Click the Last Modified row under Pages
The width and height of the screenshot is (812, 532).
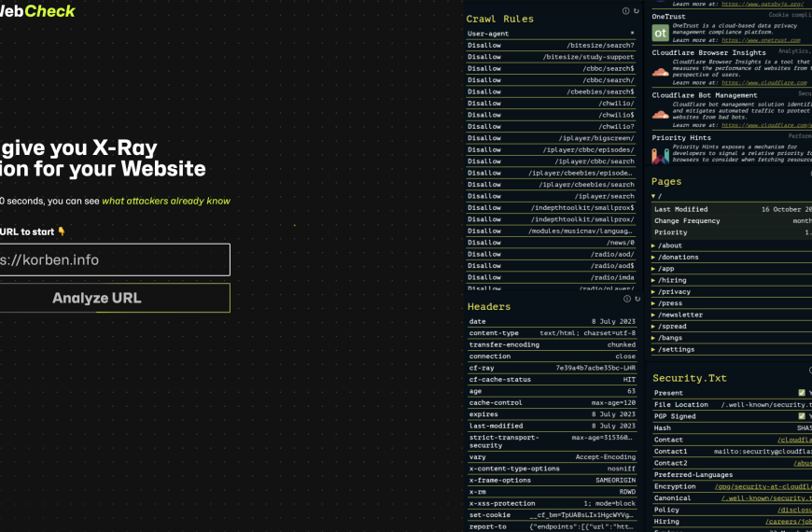[733, 209]
